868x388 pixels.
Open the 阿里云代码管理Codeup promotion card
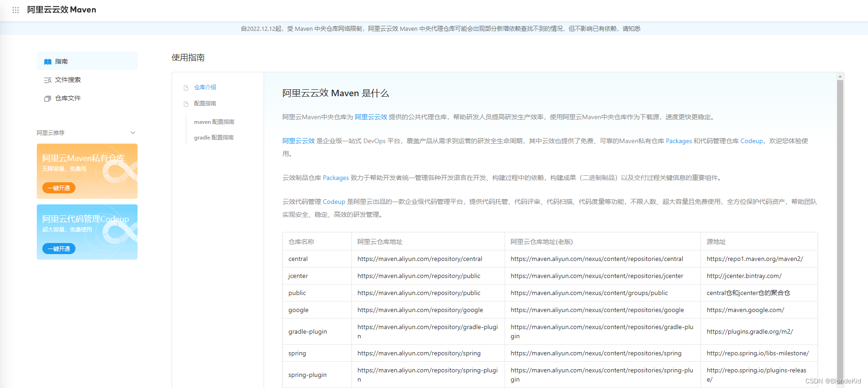(87, 232)
